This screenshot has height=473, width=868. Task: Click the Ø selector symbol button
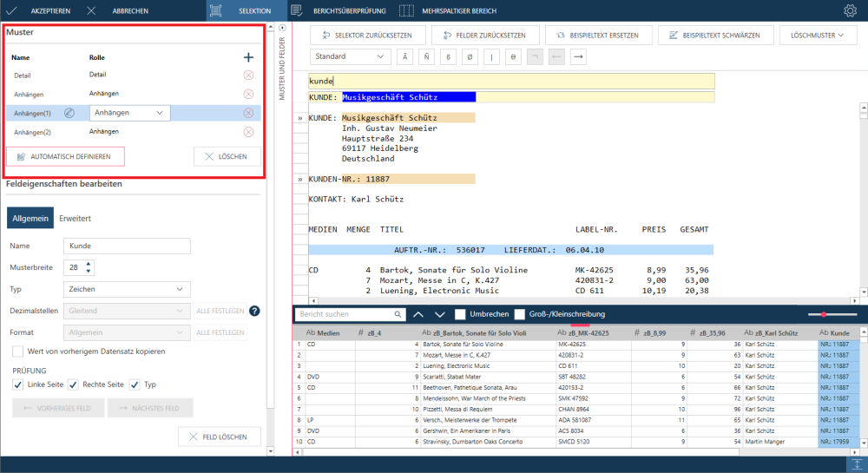[x=470, y=56]
